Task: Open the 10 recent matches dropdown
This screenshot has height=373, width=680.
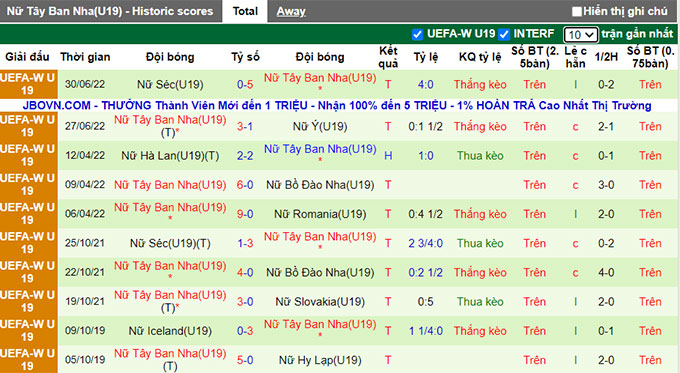Action: (x=581, y=34)
